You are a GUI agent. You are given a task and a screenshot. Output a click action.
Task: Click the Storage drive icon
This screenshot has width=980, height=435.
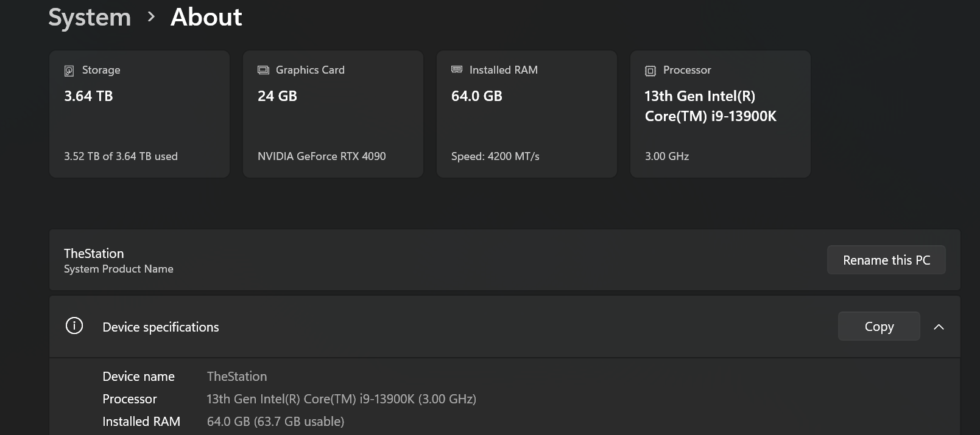click(69, 71)
